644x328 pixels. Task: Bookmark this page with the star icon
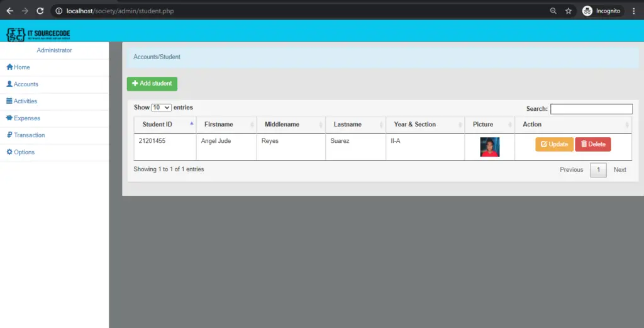tap(569, 11)
